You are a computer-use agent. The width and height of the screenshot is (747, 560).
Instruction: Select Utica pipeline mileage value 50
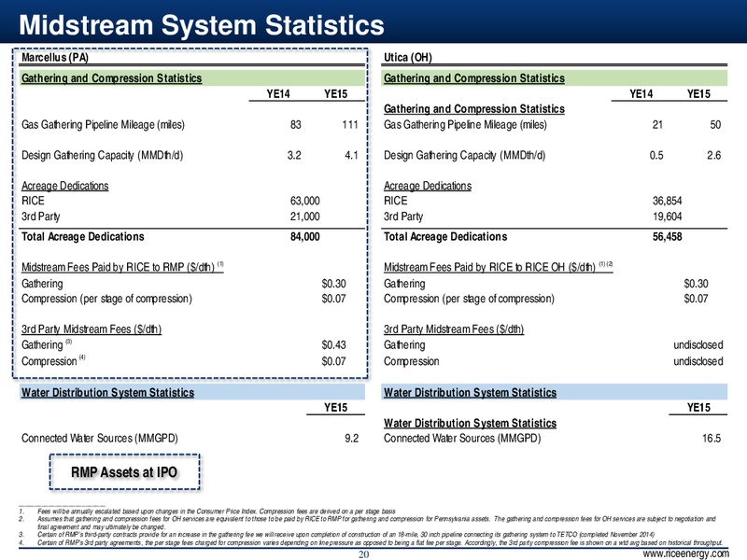[715, 125]
